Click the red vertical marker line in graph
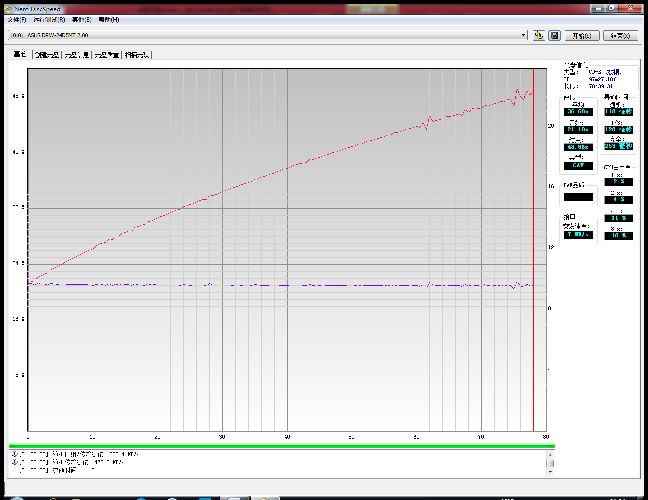Viewport: 648px width, 500px height. pos(533,250)
